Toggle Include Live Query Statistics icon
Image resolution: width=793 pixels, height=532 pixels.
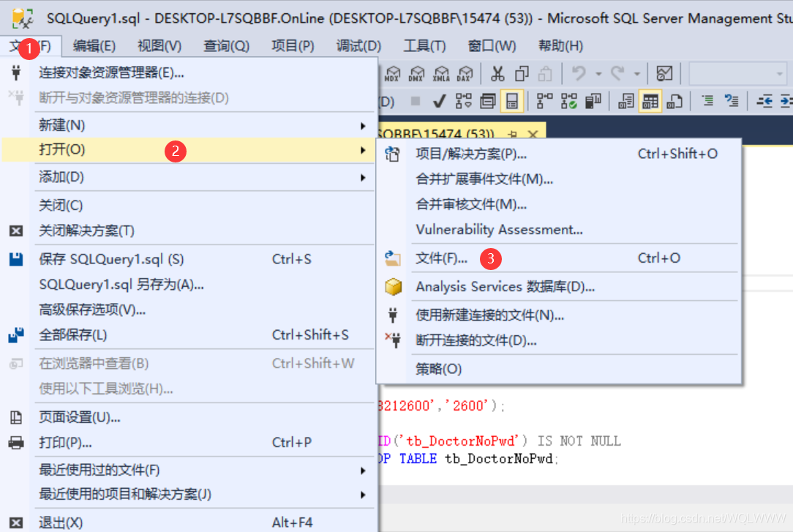[x=568, y=102]
